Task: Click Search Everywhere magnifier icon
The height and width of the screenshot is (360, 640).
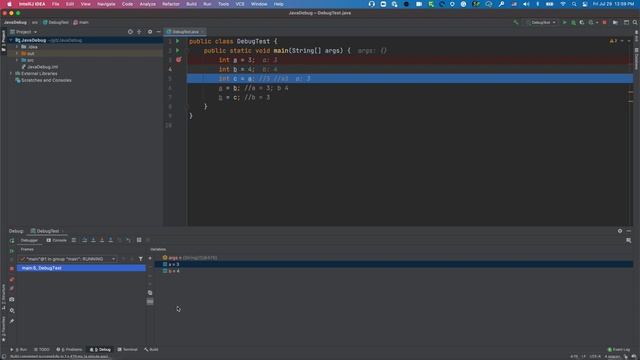Action: pos(635,22)
